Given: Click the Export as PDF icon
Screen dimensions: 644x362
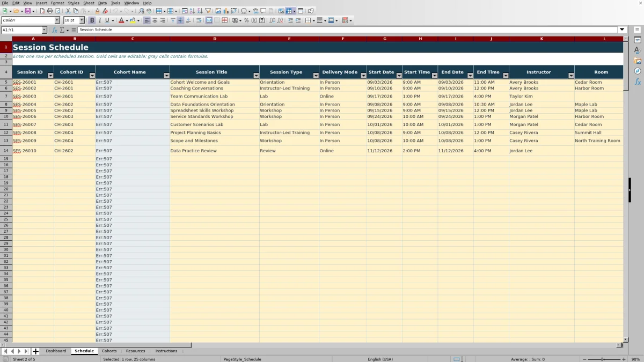Looking at the screenshot, I should pos(42,11).
